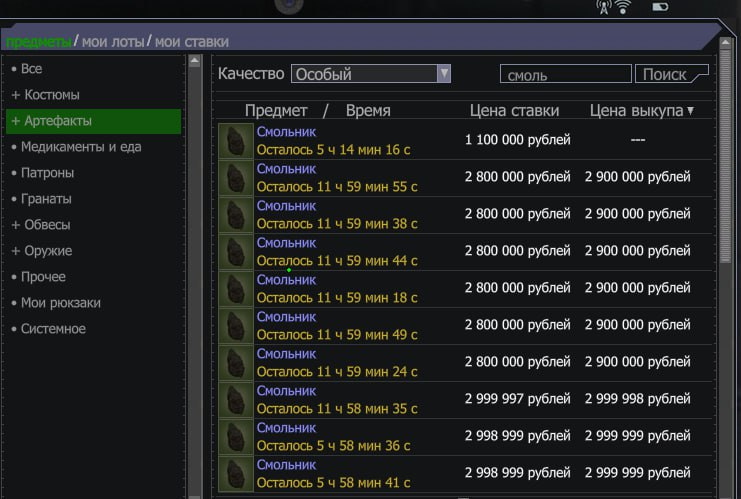Click the right scrollbar thumb

pyautogui.click(x=725, y=156)
